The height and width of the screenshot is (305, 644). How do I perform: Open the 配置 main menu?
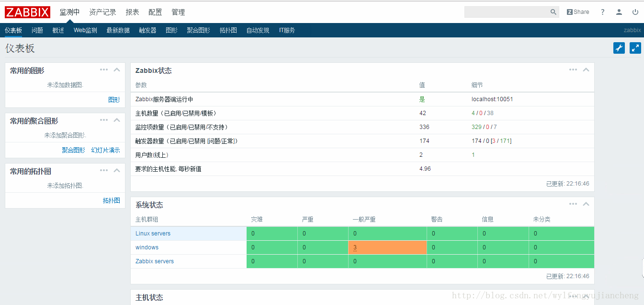click(x=155, y=12)
